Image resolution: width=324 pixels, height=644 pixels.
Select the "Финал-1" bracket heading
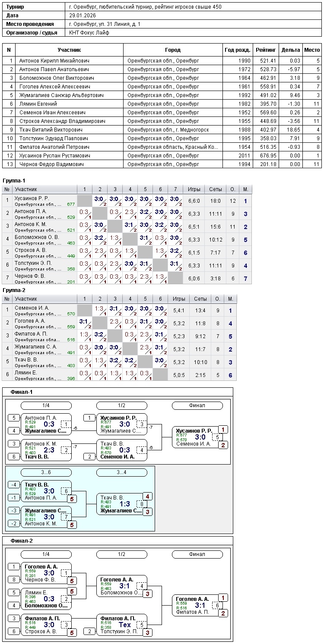click(22, 392)
